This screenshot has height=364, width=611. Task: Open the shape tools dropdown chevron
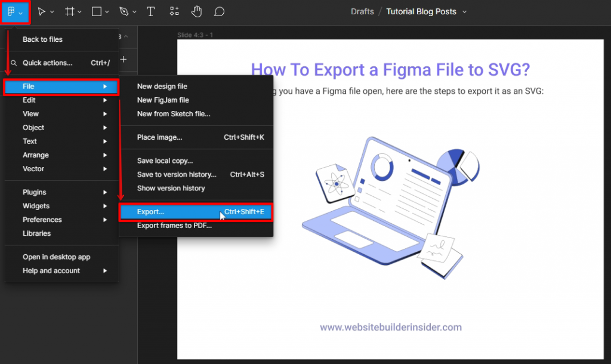click(x=107, y=12)
